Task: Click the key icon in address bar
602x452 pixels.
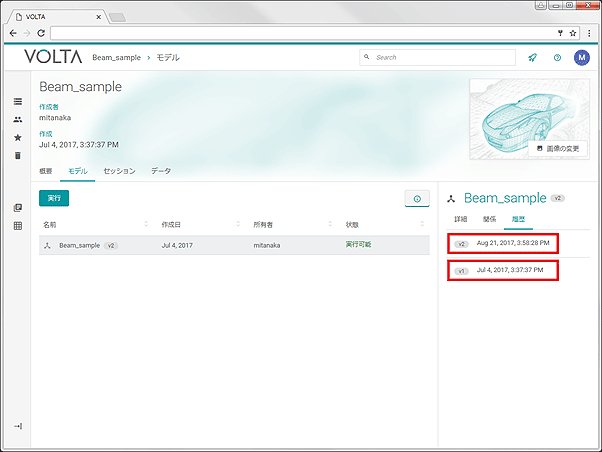Action: (x=560, y=33)
